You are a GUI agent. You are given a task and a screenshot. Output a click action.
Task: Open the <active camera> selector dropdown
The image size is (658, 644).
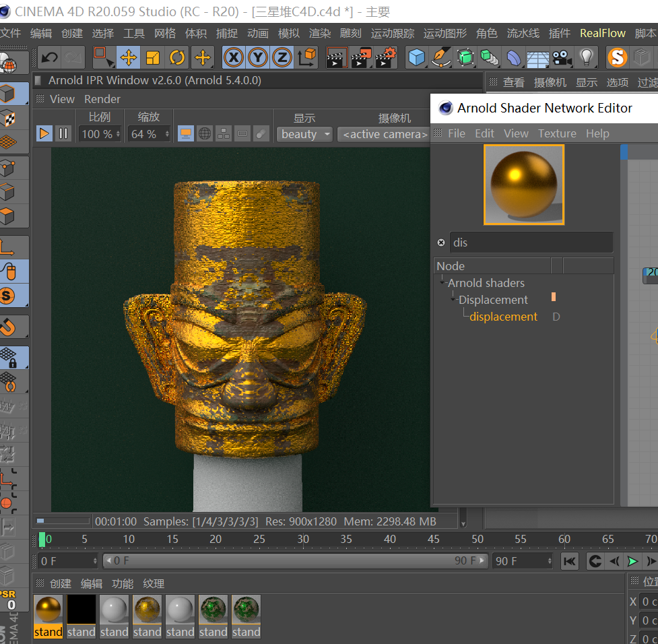click(383, 134)
